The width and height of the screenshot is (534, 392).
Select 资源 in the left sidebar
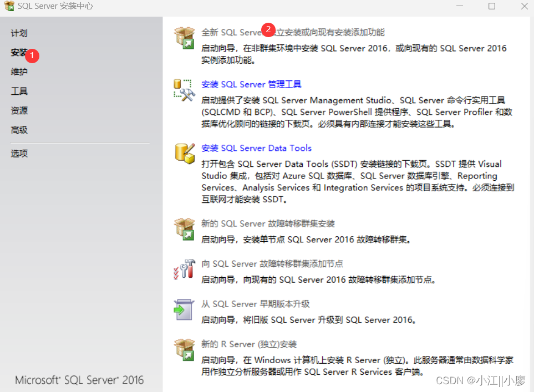pos(19,110)
